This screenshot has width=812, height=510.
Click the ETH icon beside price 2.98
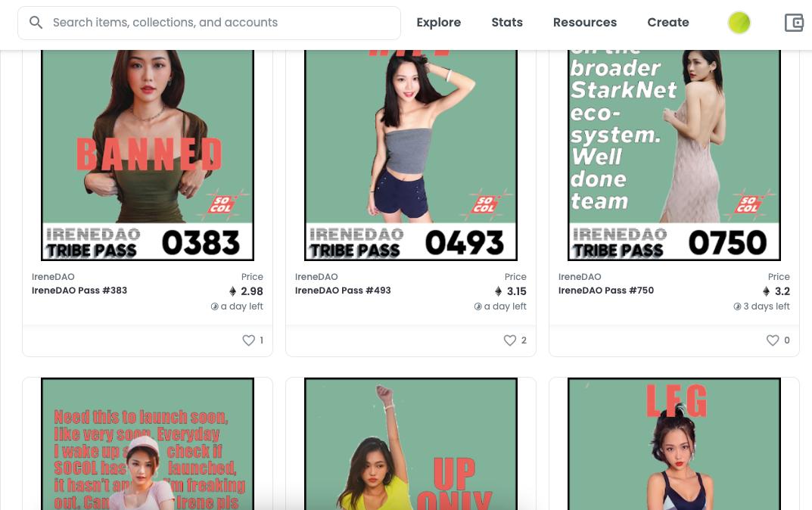[x=232, y=291]
